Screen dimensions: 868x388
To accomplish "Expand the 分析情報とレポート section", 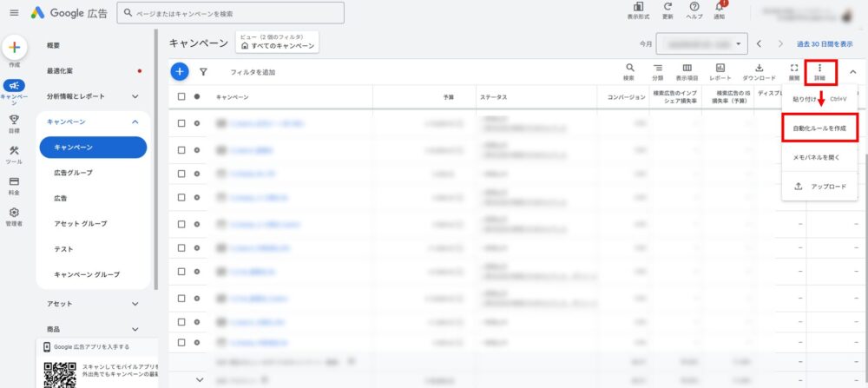I will [x=135, y=96].
